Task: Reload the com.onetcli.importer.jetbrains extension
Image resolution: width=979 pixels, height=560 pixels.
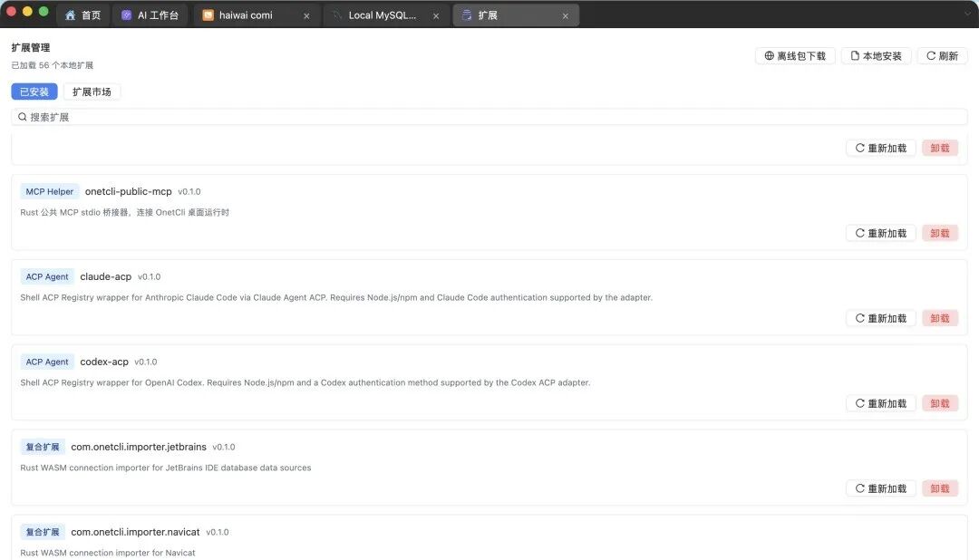Action: 881,488
